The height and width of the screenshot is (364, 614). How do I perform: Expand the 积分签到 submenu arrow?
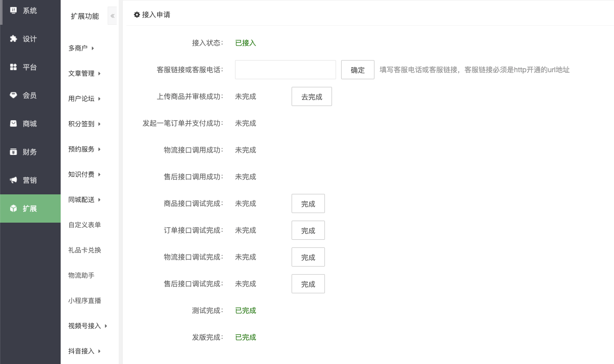tap(100, 124)
